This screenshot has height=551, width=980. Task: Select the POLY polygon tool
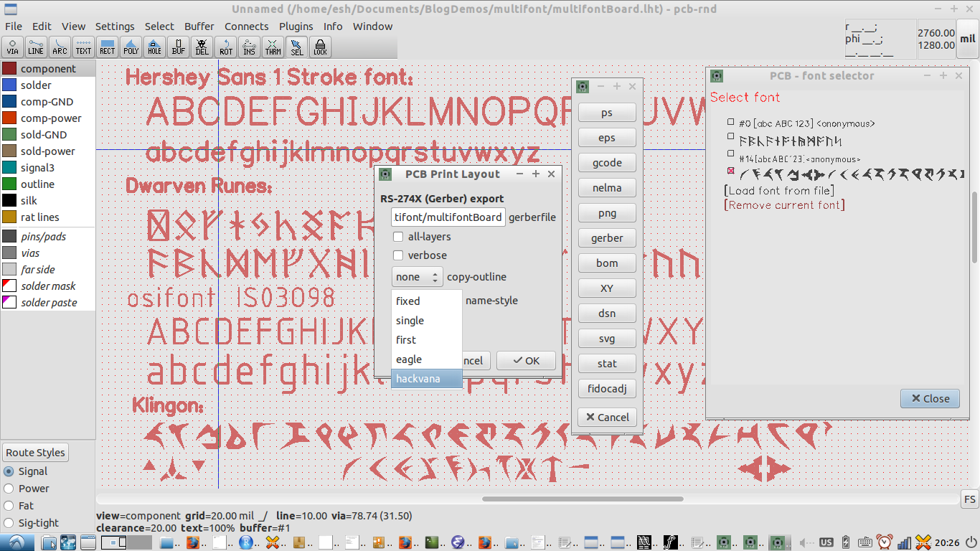131,47
